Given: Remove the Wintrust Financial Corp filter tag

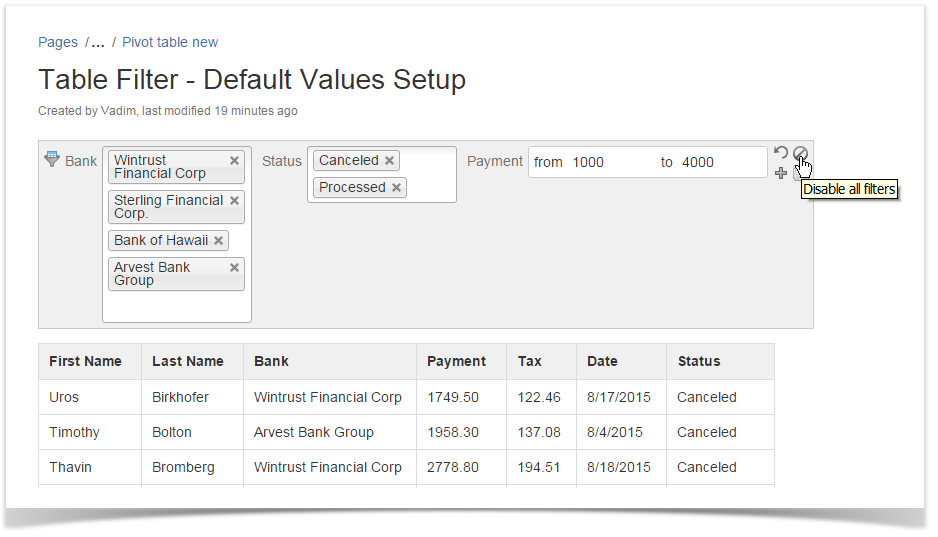Looking at the screenshot, I should coord(234,160).
